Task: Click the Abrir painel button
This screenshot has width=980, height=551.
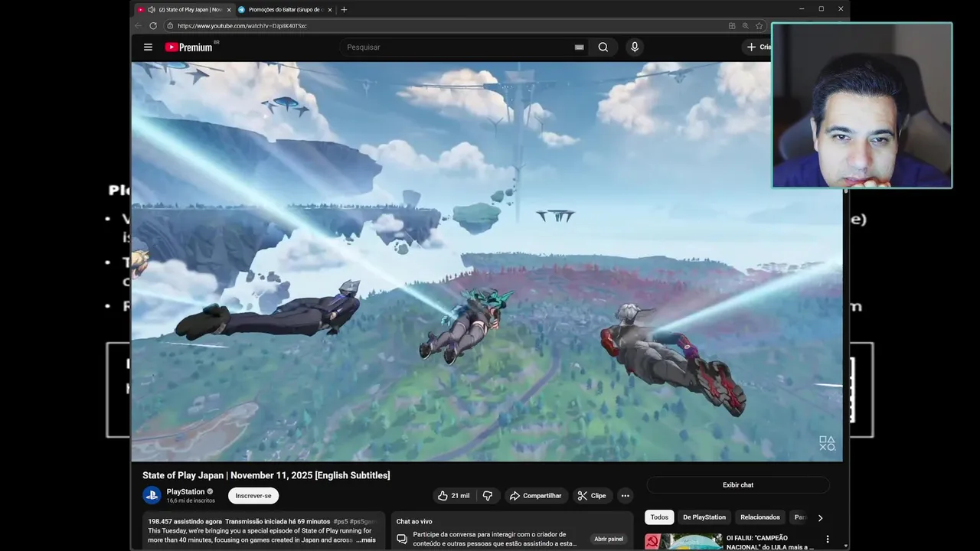Action: click(x=609, y=539)
